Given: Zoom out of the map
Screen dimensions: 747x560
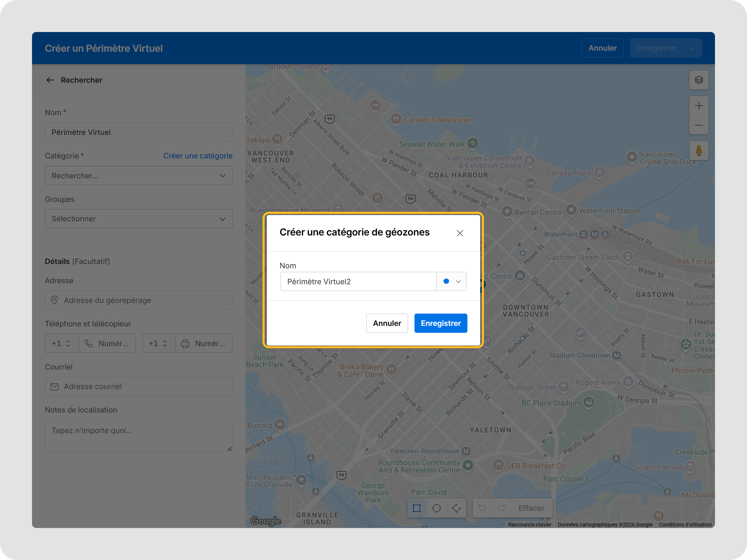Looking at the screenshot, I should [x=698, y=125].
